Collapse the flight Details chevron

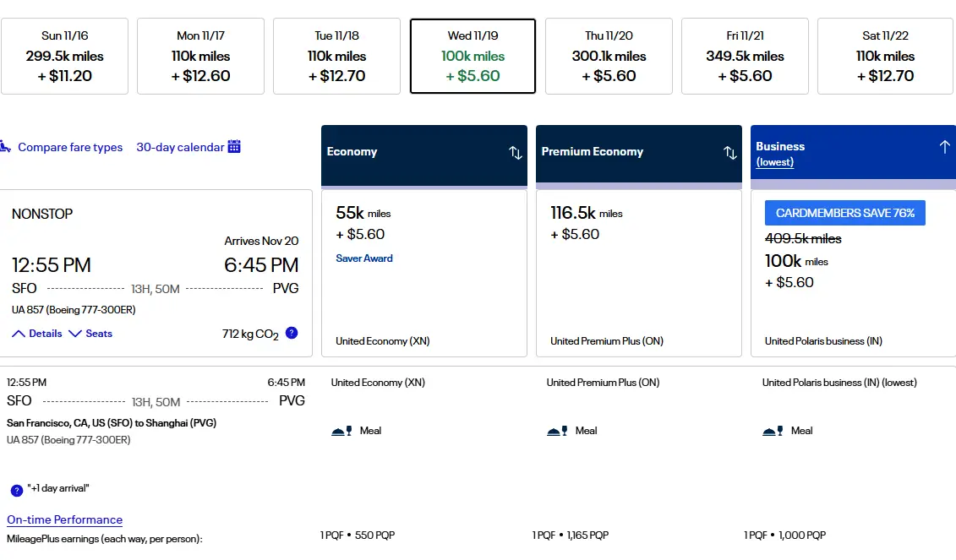pos(19,334)
